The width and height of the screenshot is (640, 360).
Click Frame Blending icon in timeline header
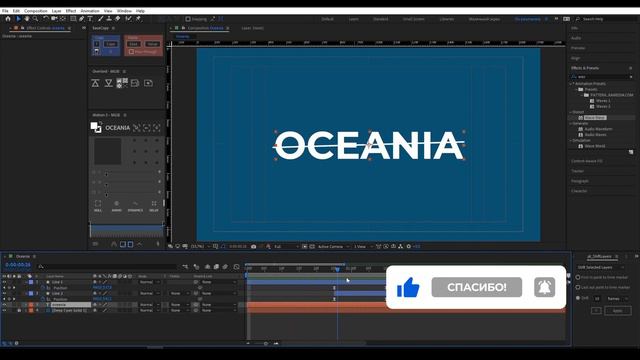tap(216, 267)
